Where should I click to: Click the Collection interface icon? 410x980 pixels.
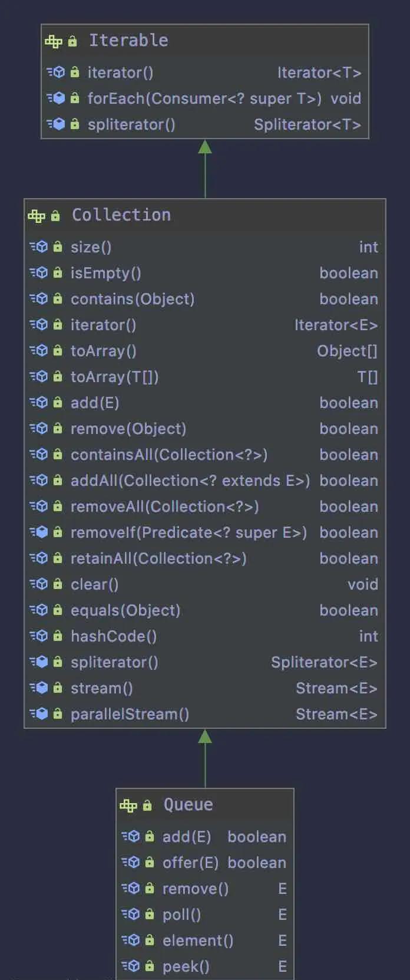37,216
